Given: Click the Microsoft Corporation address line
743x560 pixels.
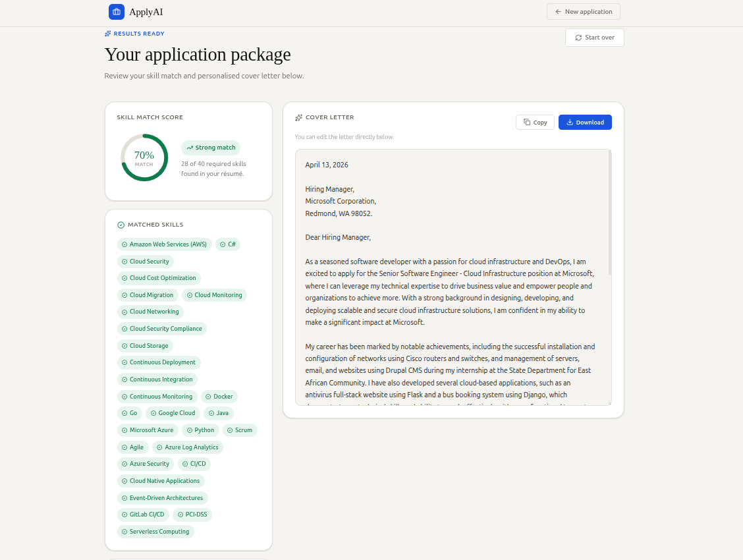Looking at the screenshot, I should (x=341, y=201).
